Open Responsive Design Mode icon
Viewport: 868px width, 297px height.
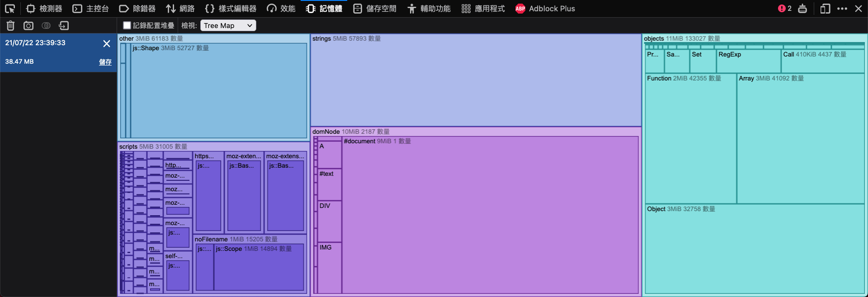(825, 9)
